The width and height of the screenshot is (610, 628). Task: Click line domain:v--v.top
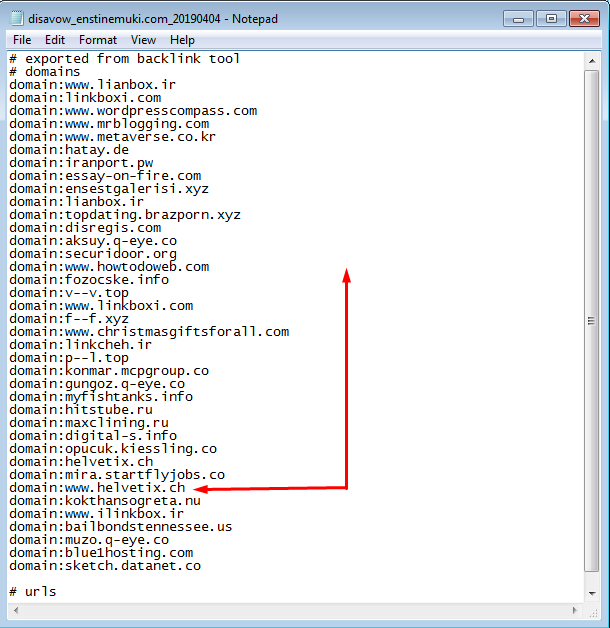(69, 293)
